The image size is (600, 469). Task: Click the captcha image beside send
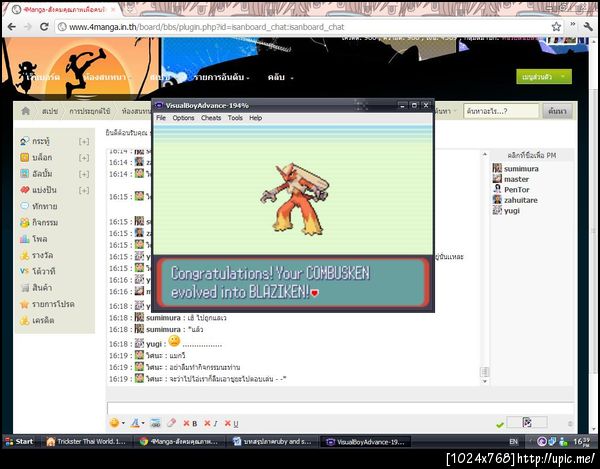(x=527, y=422)
